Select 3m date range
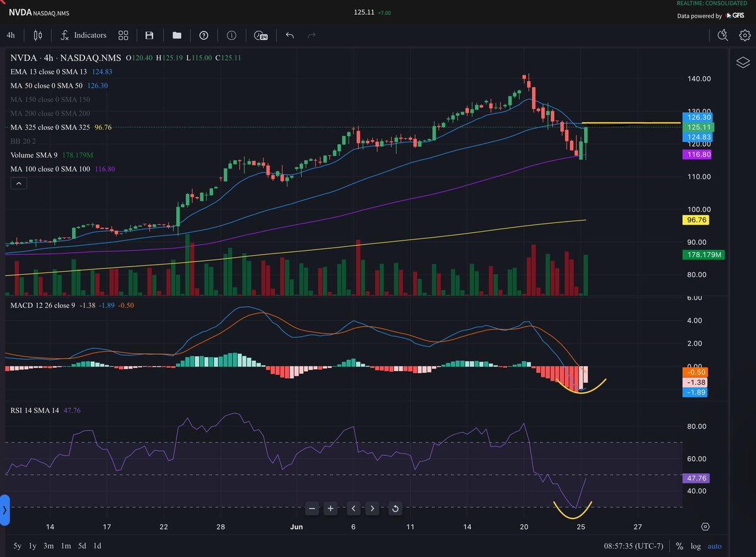Image resolution: width=756 pixels, height=557 pixels. click(x=49, y=546)
